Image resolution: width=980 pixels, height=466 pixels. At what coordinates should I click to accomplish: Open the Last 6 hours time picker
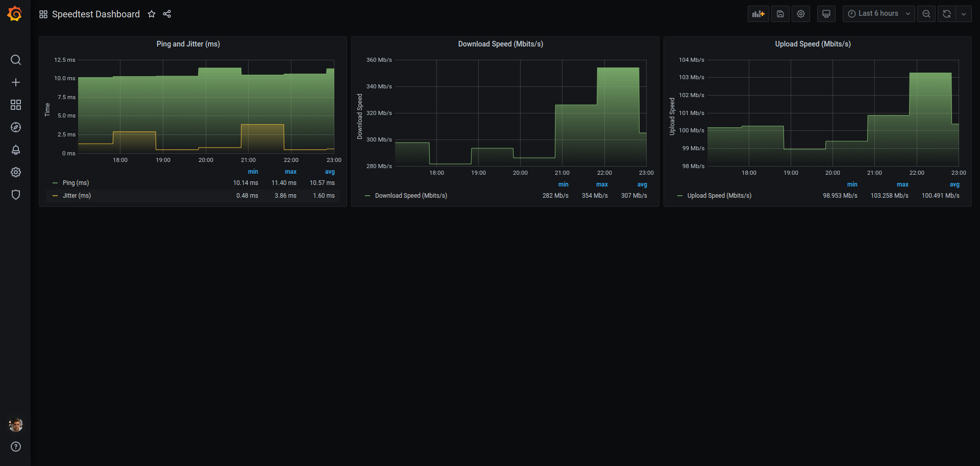click(x=879, y=14)
